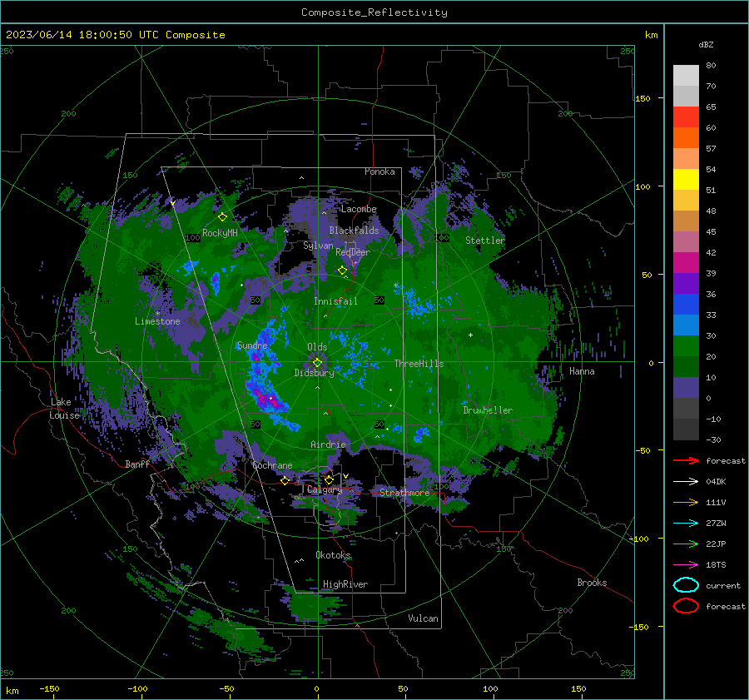The width and height of the screenshot is (749, 700).
Task: Click the Strathmore city label
Action: (x=404, y=493)
